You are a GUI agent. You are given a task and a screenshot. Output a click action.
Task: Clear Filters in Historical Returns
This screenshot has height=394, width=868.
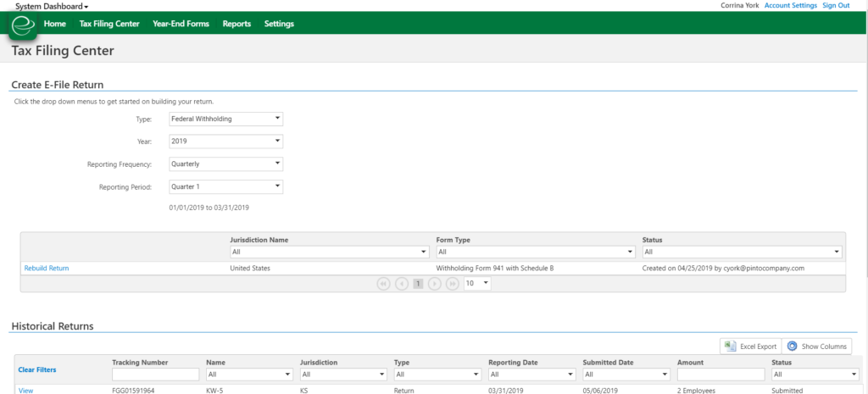37,369
